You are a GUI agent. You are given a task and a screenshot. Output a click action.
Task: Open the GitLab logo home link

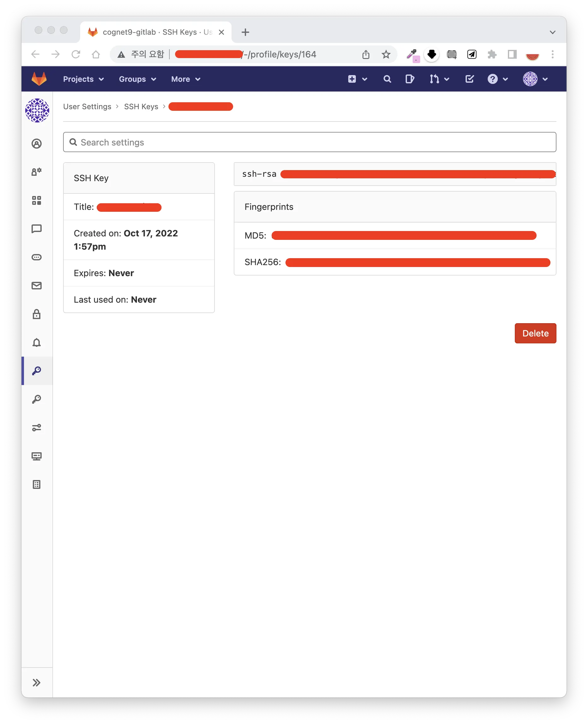[39, 79]
